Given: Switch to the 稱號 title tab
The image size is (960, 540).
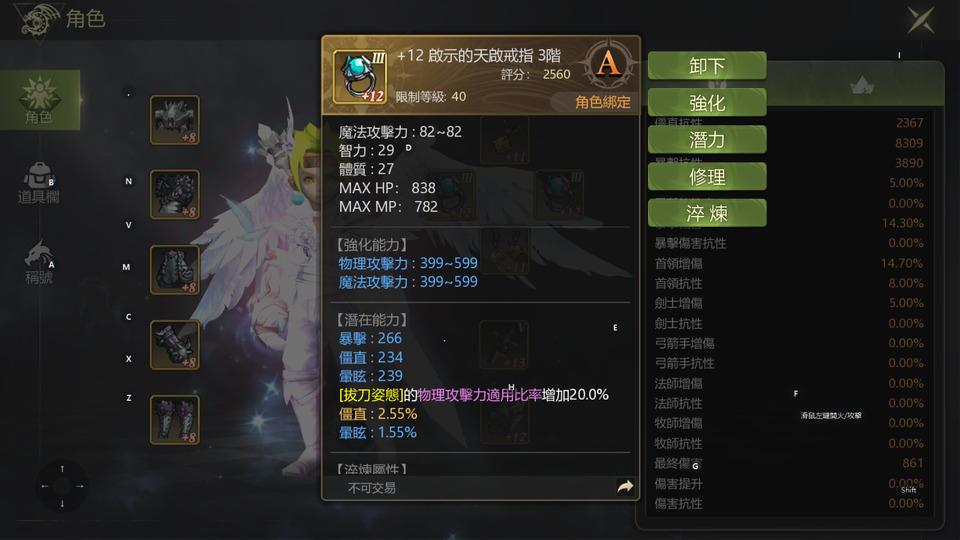Looking at the screenshot, I should pyautogui.click(x=39, y=262).
